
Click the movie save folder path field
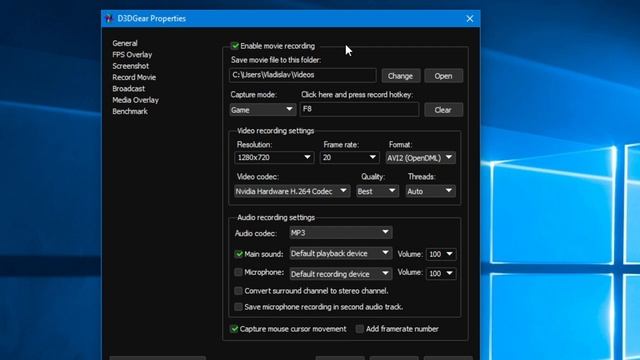[x=303, y=75]
